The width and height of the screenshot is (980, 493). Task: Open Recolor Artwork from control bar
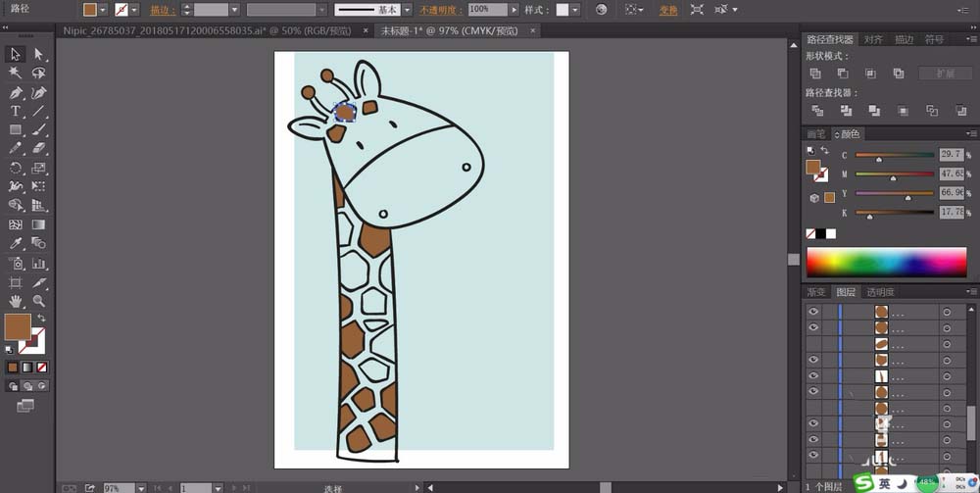point(602,10)
